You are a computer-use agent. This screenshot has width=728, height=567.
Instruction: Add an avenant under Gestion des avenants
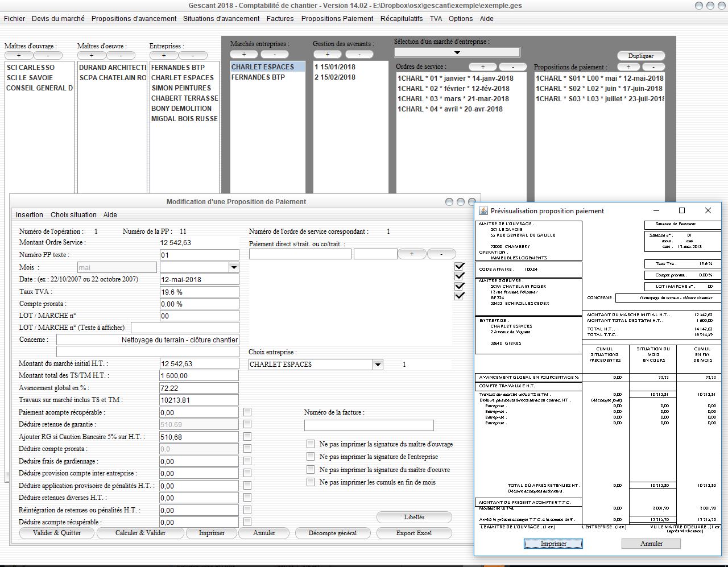click(x=328, y=55)
